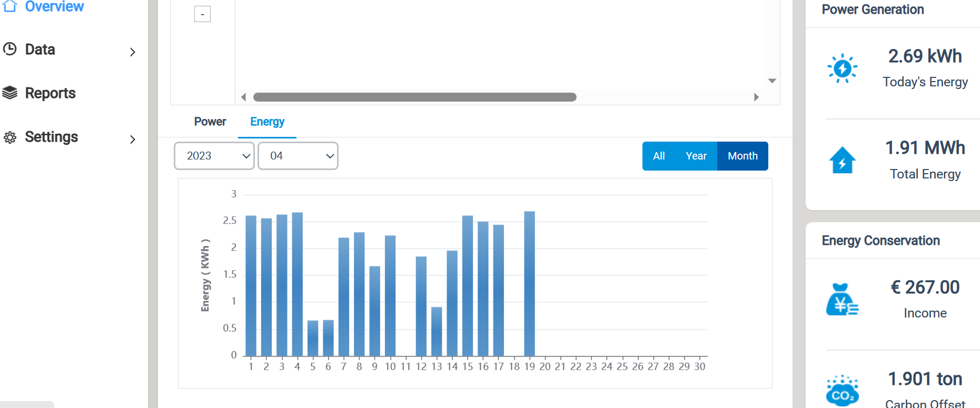
Task: Click the Today's Energy sun icon
Action: point(842,68)
